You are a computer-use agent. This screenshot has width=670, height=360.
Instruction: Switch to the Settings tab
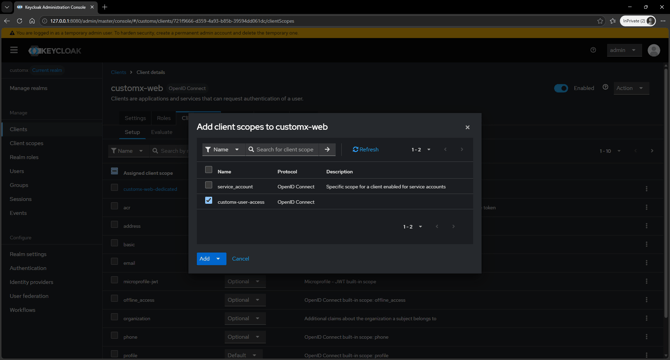point(135,118)
